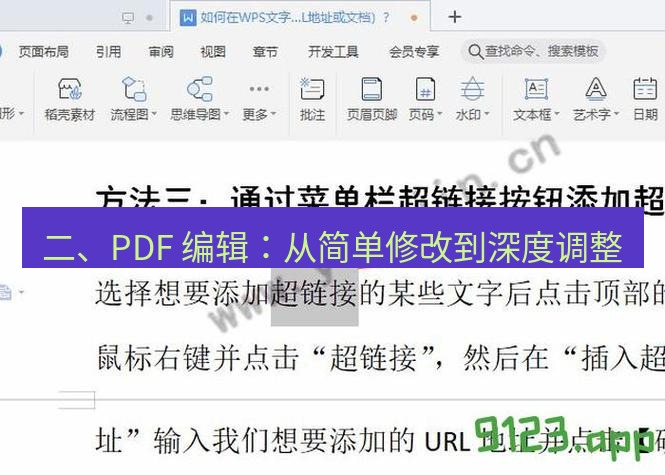The height and width of the screenshot is (475, 665).
Task: Expand the 文本框 dropdown arrow
Action: pos(557,114)
